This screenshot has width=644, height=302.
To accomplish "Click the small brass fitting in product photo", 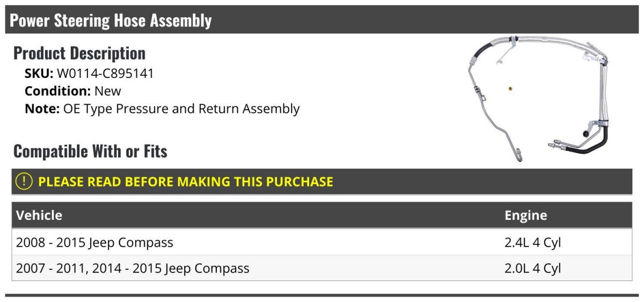I will [x=509, y=88].
